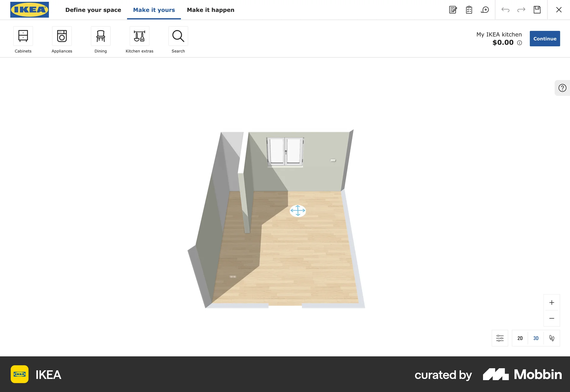Switch to the Define your space tab
Image resolution: width=570 pixels, height=392 pixels.
pyautogui.click(x=93, y=10)
